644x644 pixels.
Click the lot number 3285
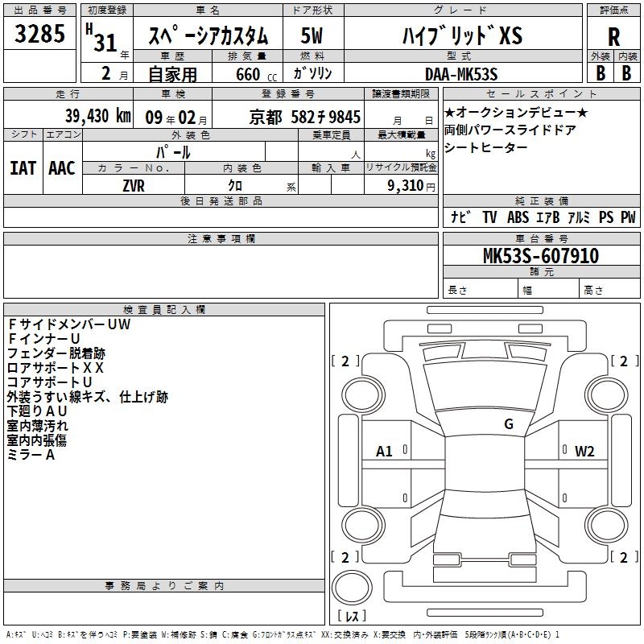(x=41, y=35)
